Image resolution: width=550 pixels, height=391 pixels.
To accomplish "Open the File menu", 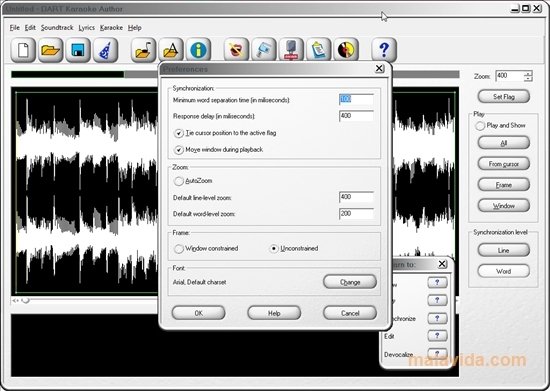I will tap(14, 28).
